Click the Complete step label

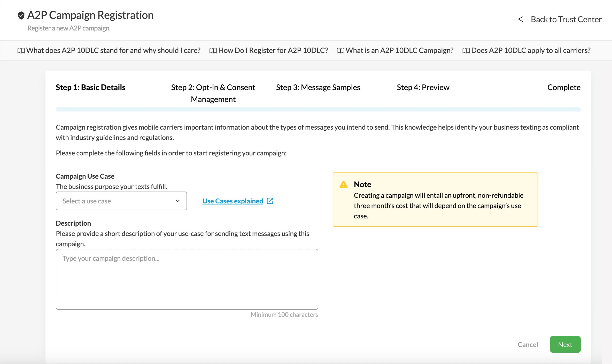click(x=564, y=88)
